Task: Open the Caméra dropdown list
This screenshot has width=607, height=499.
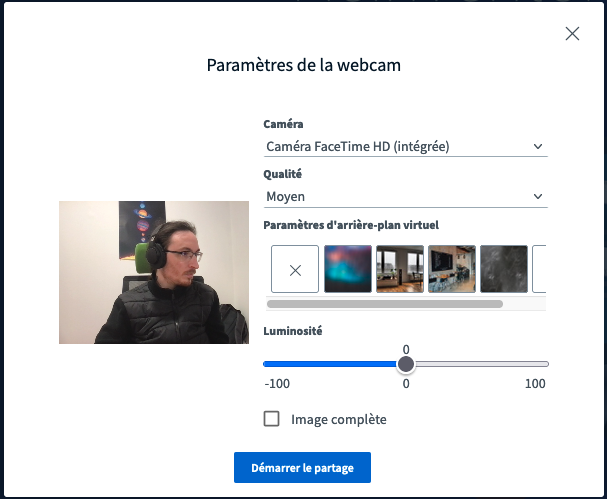Action: tap(405, 147)
